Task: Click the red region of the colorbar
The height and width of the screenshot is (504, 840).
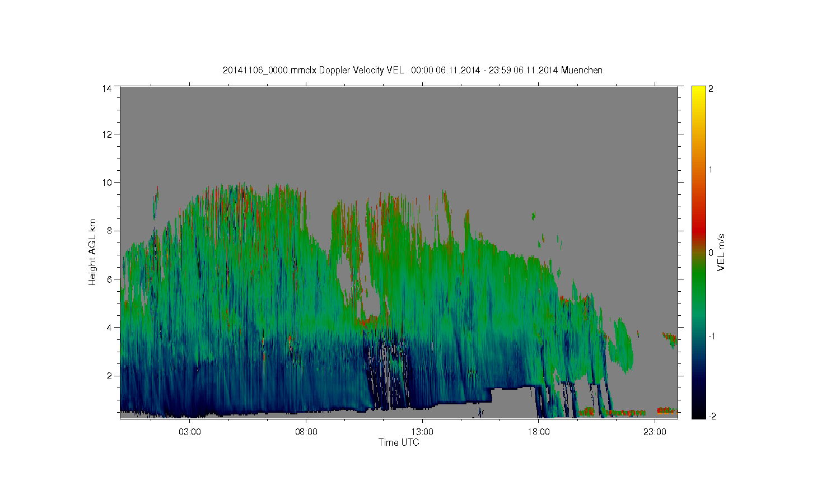Action: tap(698, 227)
